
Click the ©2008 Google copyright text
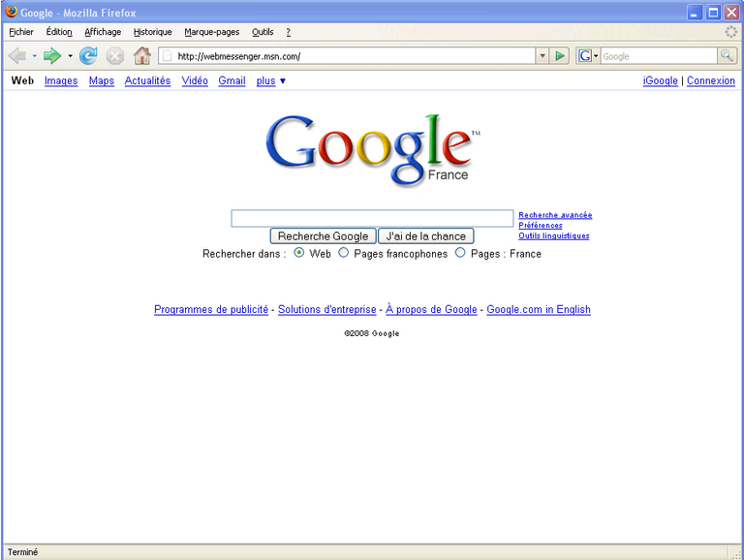(x=372, y=333)
